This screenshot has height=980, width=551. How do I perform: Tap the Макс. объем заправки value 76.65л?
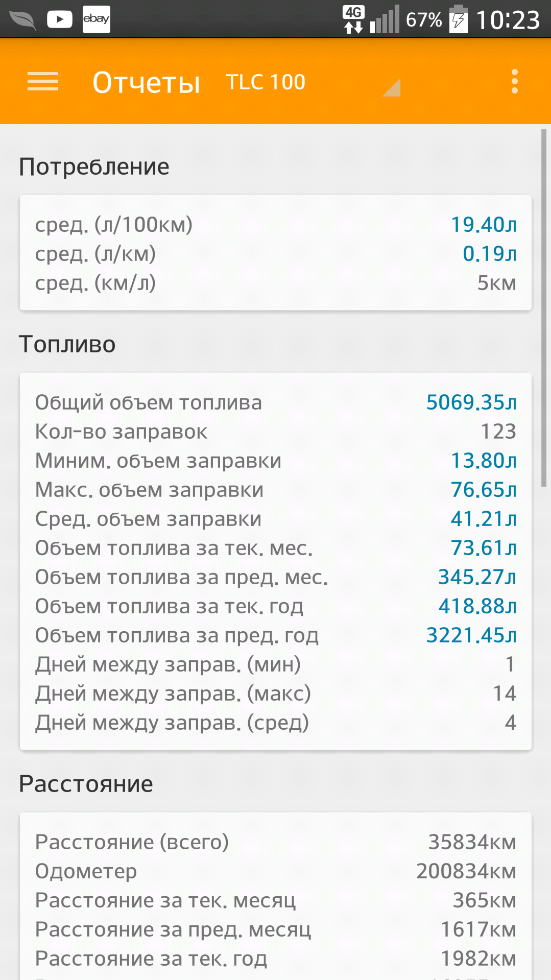484,490
